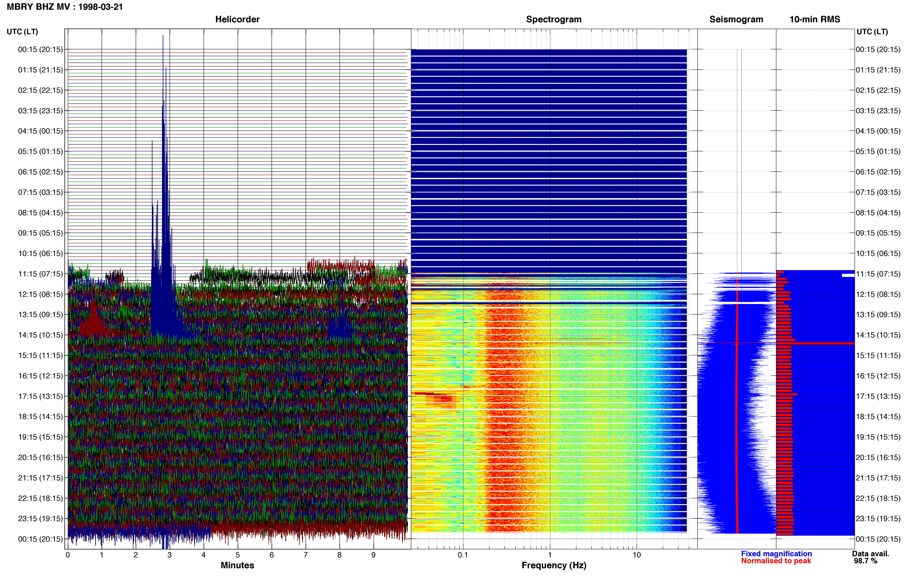Select the Normalised to peak legend text
924x578 pixels.
(776, 561)
